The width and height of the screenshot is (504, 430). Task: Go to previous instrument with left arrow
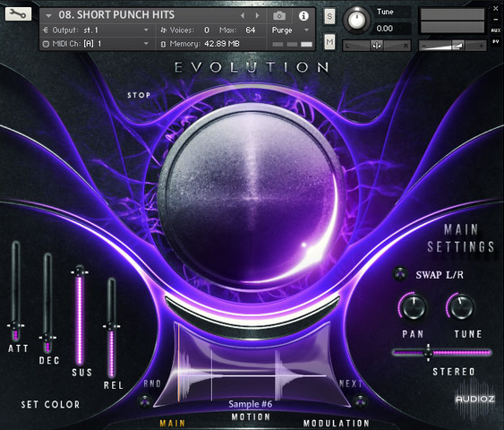[x=243, y=15]
